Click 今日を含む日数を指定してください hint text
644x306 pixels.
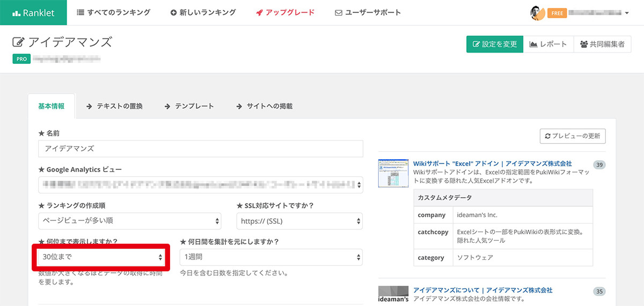pos(234,273)
